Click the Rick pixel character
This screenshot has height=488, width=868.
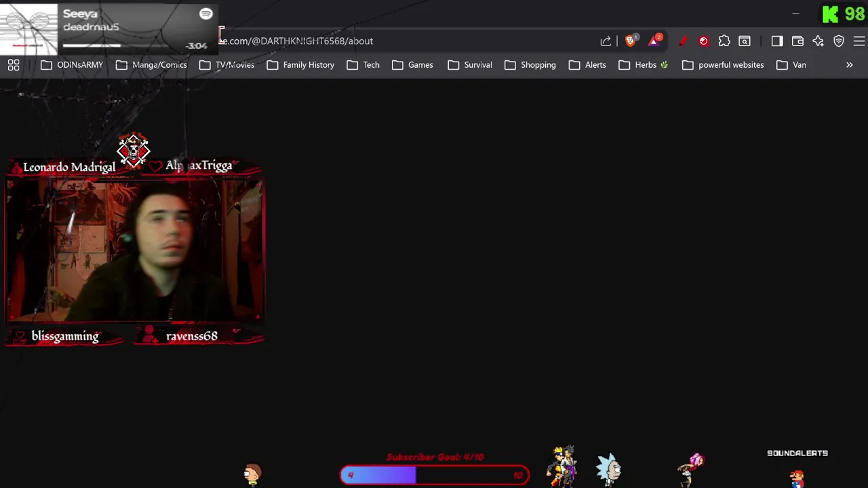coord(608,470)
